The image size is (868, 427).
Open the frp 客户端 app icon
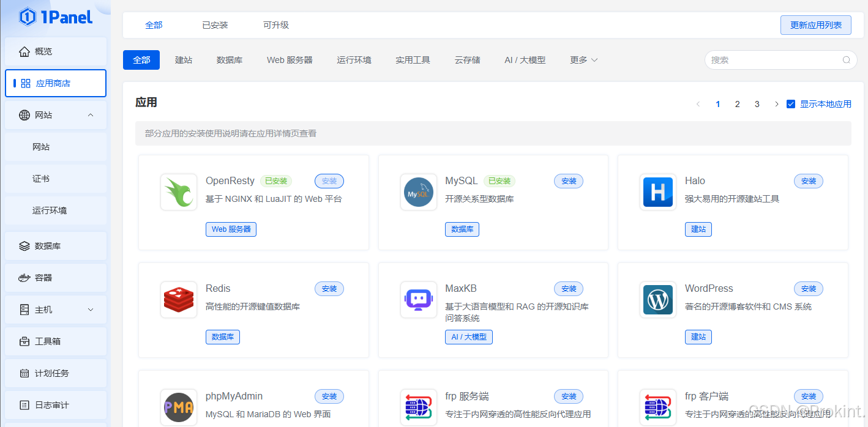pyautogui.click(x=658, y=407)
